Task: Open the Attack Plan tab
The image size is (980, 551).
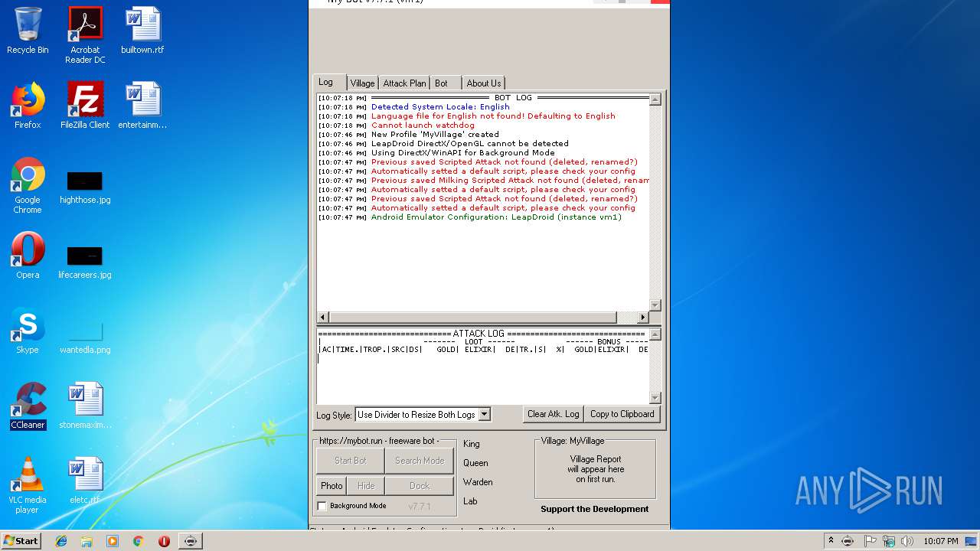Action: tap(404, 83)
